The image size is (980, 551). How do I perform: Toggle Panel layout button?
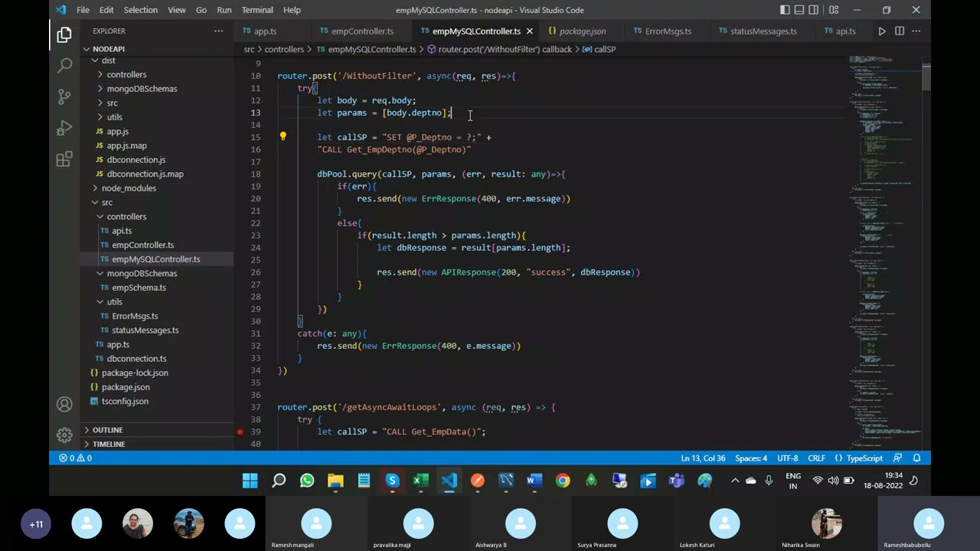(801, 10)
